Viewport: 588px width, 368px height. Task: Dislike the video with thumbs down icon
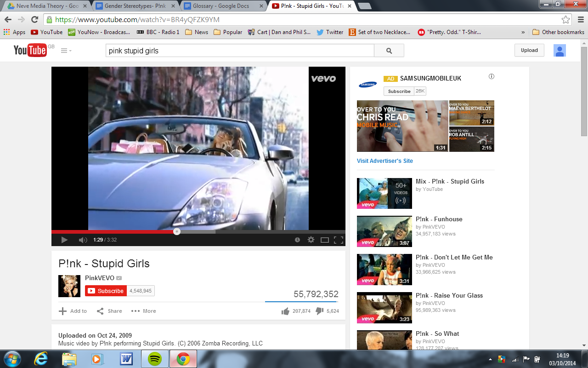320,311
